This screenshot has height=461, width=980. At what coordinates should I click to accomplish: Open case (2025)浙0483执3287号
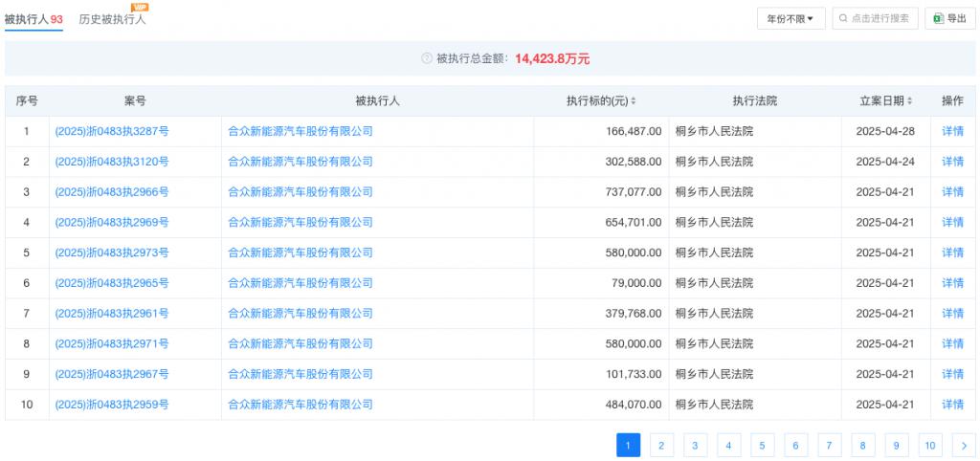(x=112, y=131)
